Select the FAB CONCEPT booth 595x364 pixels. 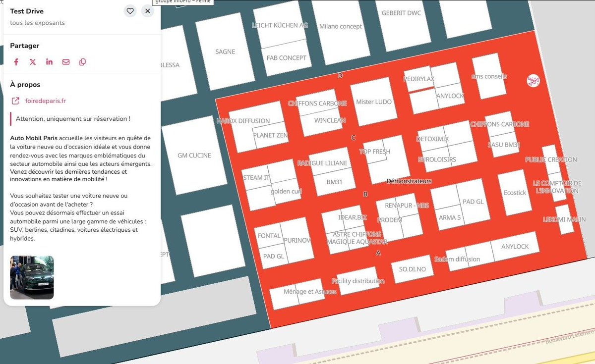pos(287,58)
